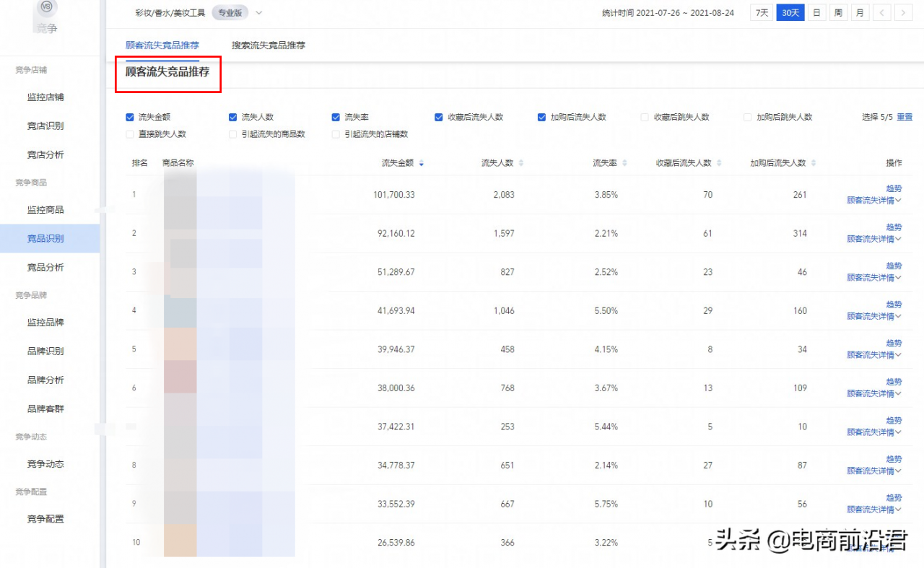This screenshot has height=568, width=924.
Task: Open 趋势 for rank 9 row
Action: click(894, 497)
